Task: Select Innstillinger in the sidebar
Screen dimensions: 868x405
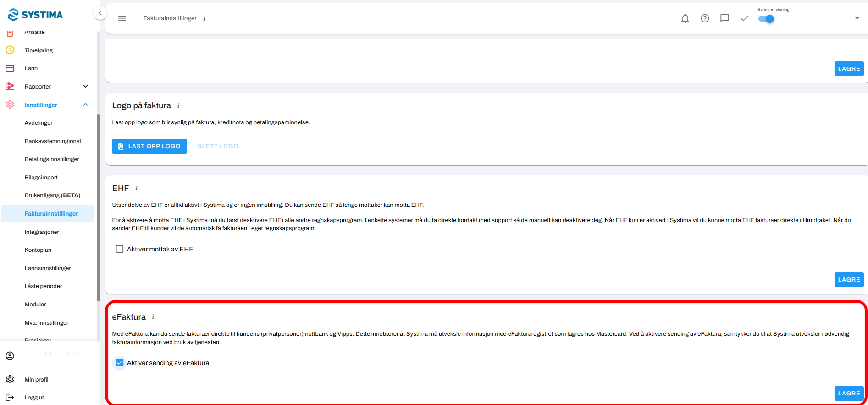Action: [41, 105]
